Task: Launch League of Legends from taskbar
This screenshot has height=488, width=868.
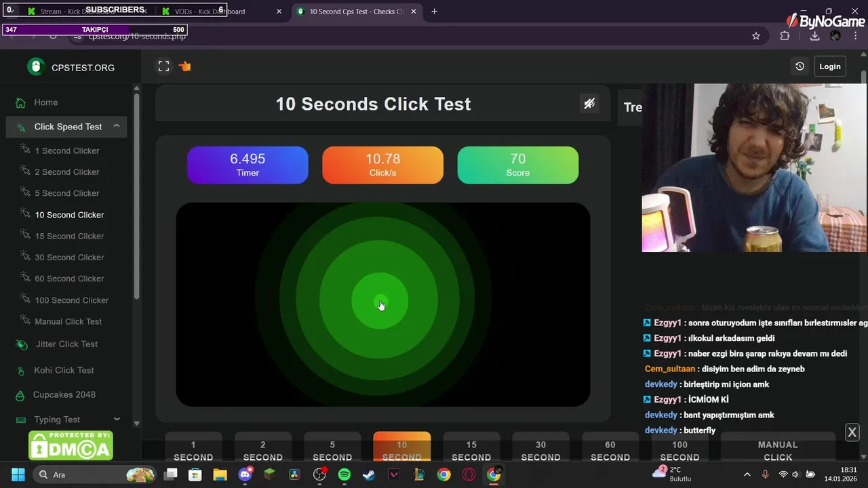Action: pos(419,474)
